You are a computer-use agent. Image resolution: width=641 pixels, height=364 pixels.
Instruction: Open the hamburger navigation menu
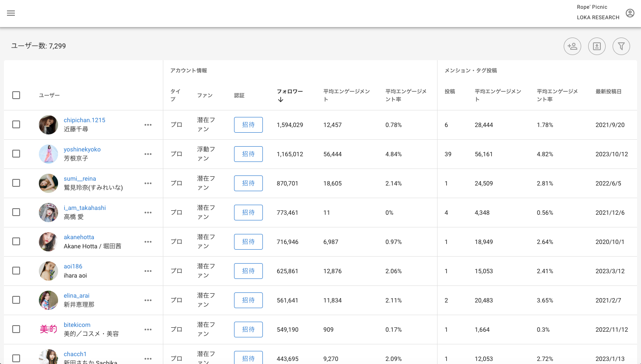11,13
